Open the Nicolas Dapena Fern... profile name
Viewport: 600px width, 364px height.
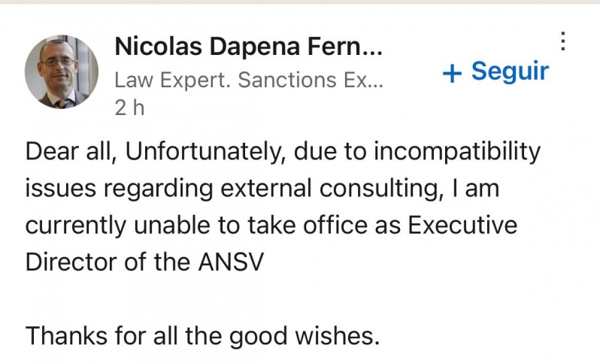click(248, 47)
